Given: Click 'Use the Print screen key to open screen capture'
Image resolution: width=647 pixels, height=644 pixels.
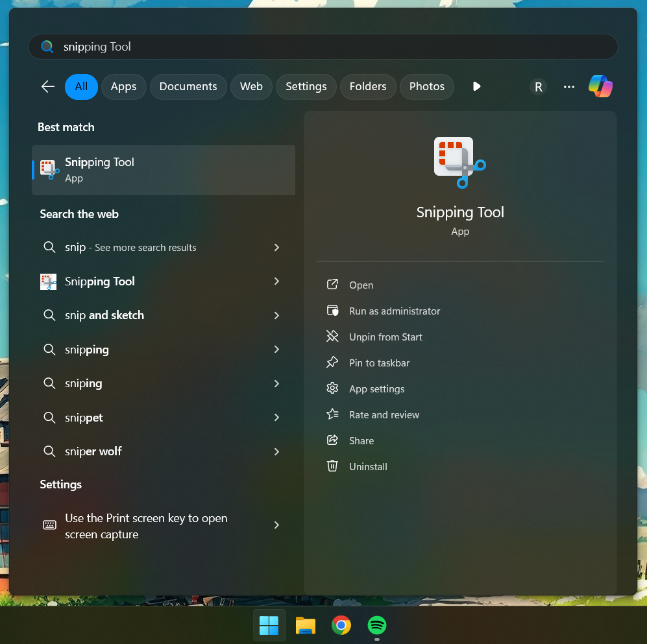Looking at the screenshot, I should 146,526.
